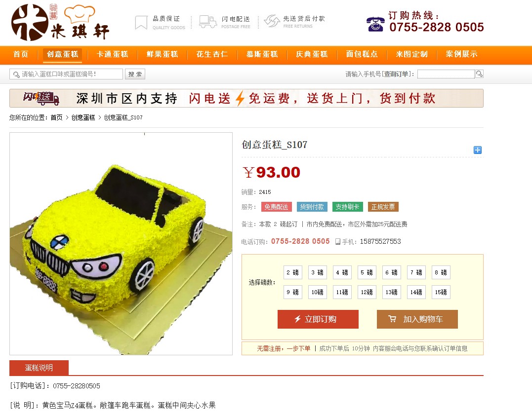The height and width of the screenshot is (415, 532).
Task: Click the 闪电送 promotional banner
Action: [246, 98]
